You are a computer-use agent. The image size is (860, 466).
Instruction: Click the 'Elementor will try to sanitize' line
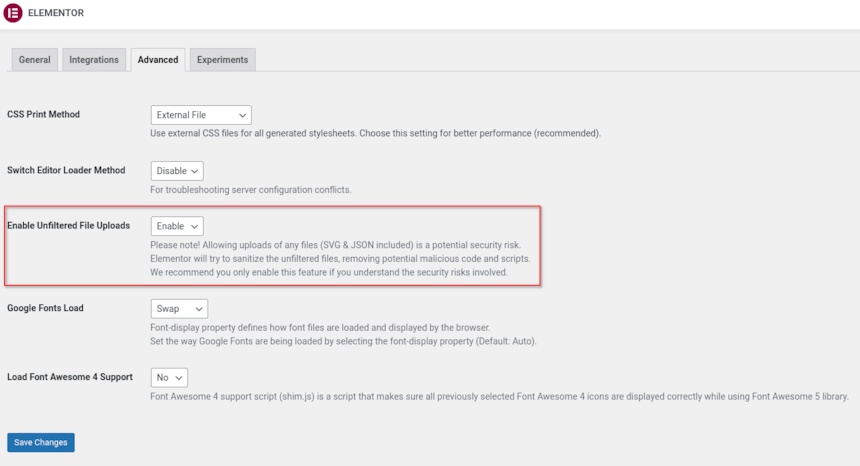pos(341,259)
